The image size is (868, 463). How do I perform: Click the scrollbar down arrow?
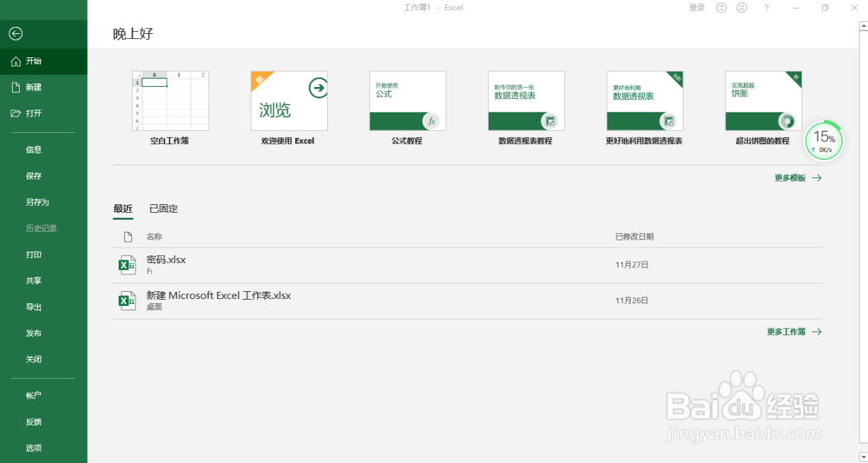click(864, 458)
